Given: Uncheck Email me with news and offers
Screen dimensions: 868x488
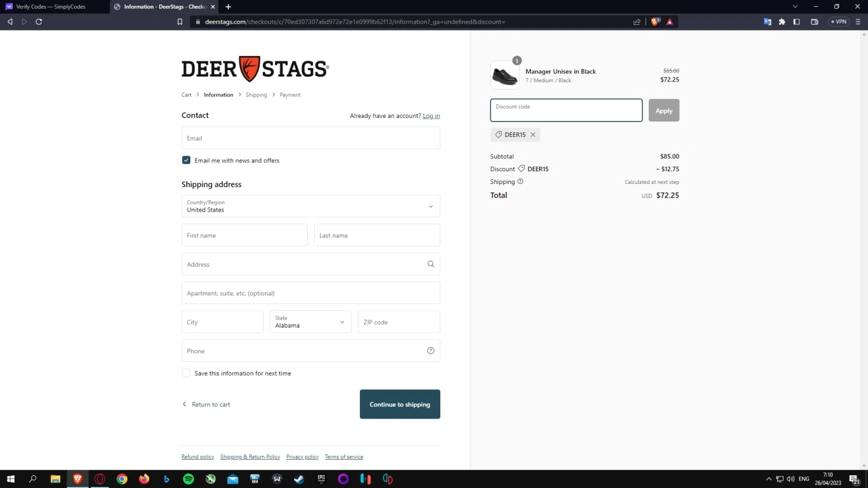Looking at the screenshot, I should 186,160.
